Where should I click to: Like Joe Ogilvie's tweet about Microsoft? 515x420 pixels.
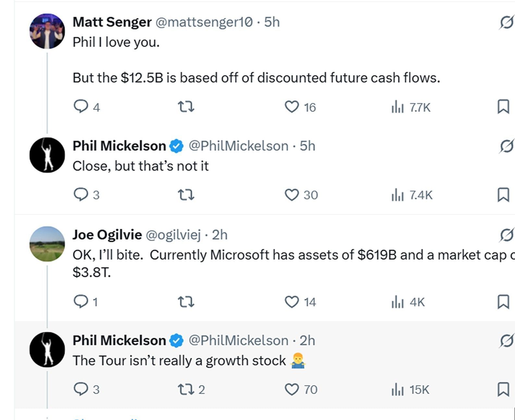tap(293, 302)
